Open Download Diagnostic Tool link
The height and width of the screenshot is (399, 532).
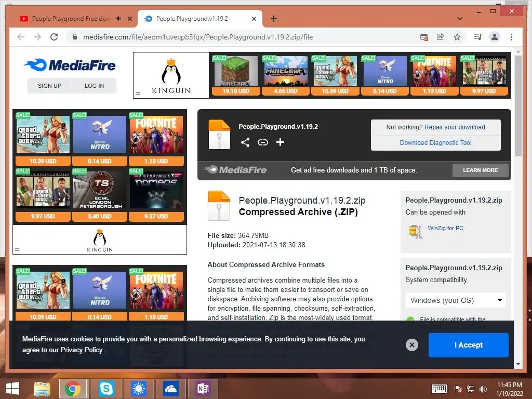(436, 143)
